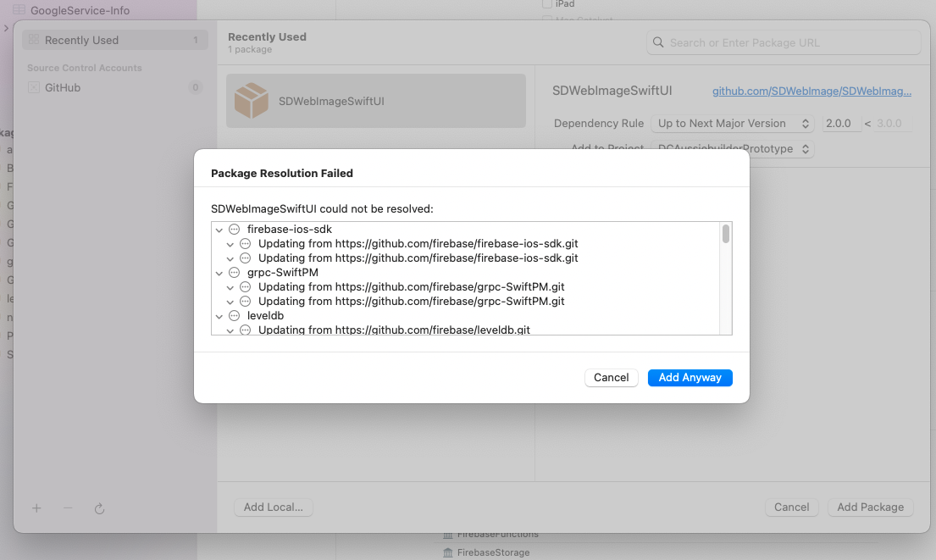Click status icon next to grpc-SwiftPM

tap(234, 272)
